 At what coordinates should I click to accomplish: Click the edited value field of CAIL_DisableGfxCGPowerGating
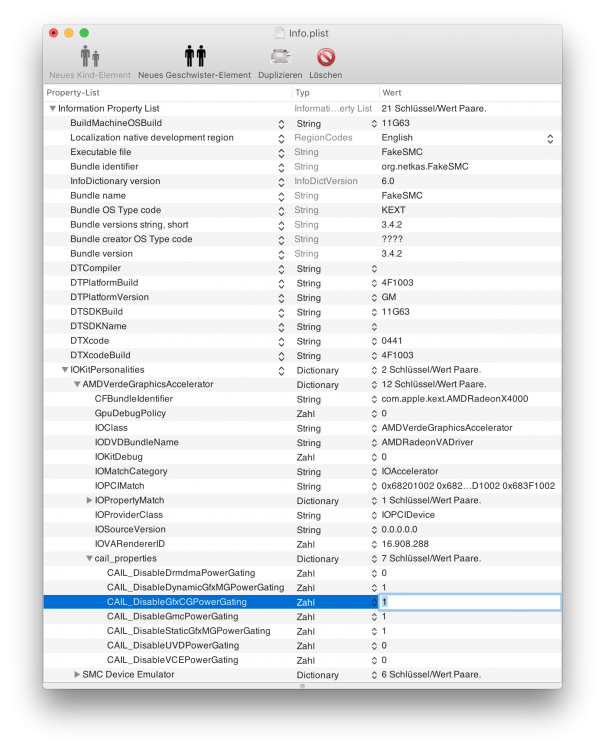coord(470,602)
